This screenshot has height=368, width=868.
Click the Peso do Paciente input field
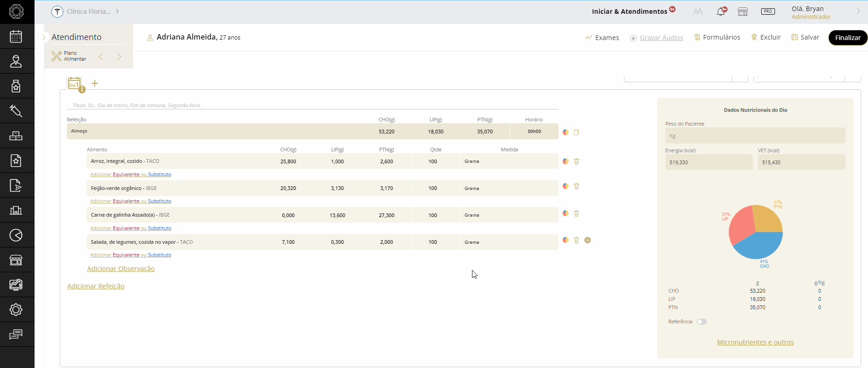tap(755, 136)
